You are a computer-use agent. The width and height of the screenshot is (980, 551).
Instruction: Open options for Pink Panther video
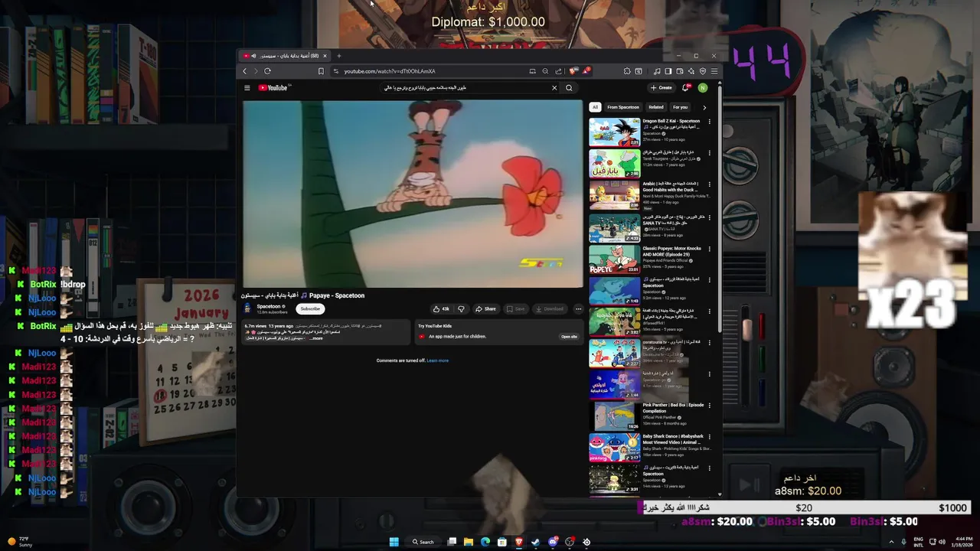(709, 405)
